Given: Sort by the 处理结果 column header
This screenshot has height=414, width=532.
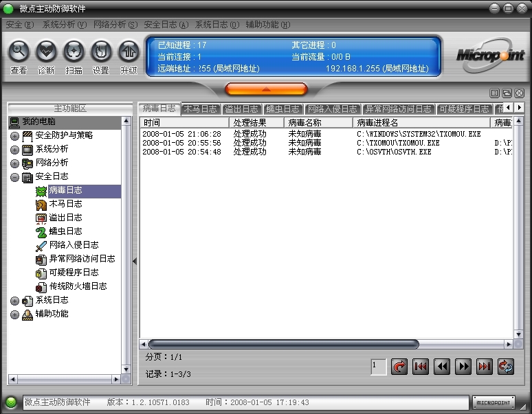Looking at the screenshot, I should pos(257,123).
